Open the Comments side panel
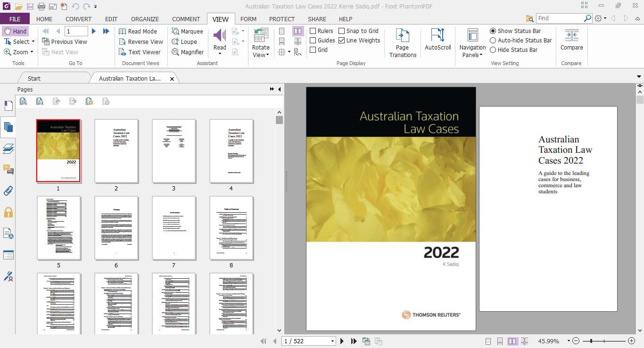Image resolution: width=644 pixels, height=348 pixels. tap(8, 169)
